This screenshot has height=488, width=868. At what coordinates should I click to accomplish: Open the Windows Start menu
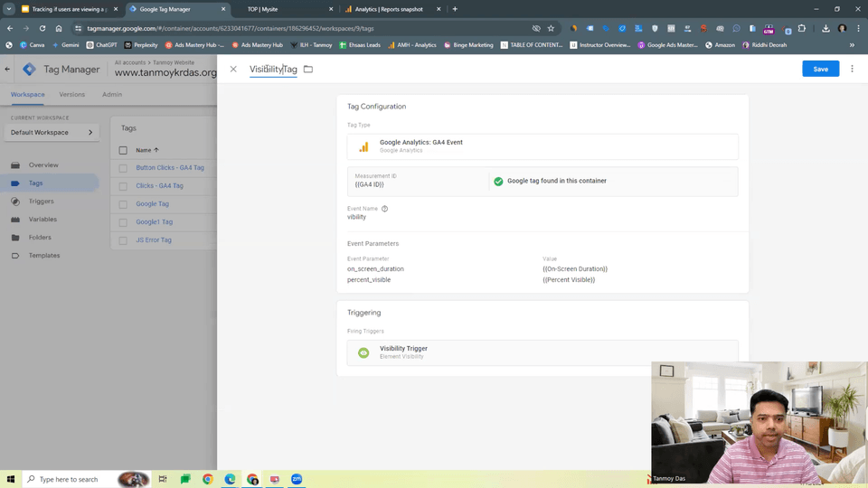click(x=11, y=479)
